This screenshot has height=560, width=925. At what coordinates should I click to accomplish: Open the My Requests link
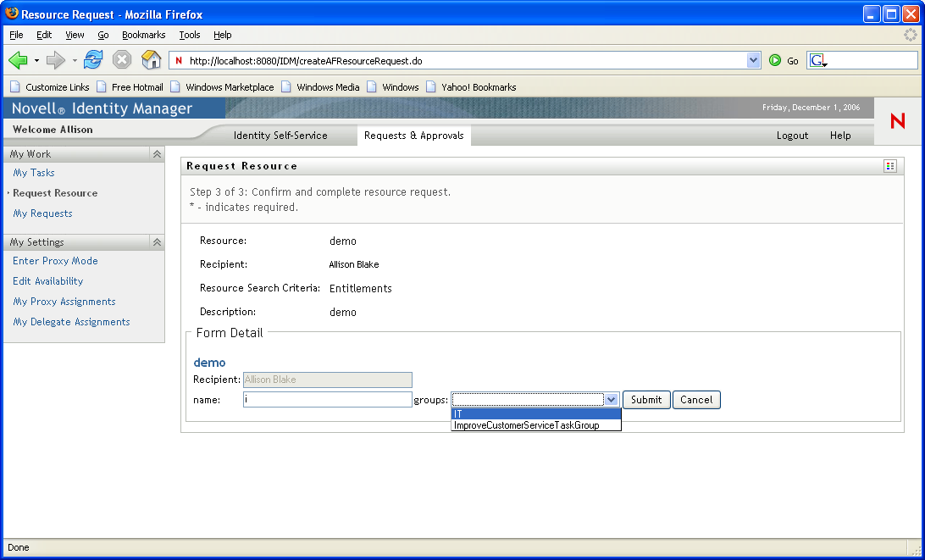coord(42,213)
